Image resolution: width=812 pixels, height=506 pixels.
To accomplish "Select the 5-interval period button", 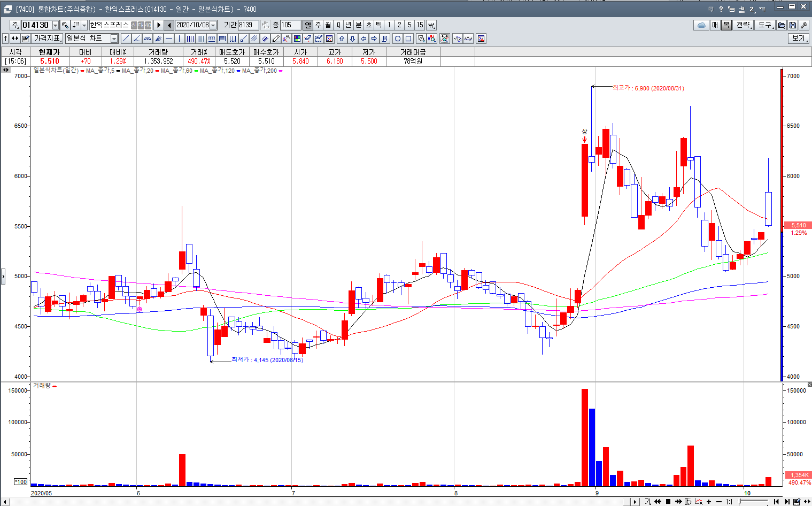I will (409, 25).
